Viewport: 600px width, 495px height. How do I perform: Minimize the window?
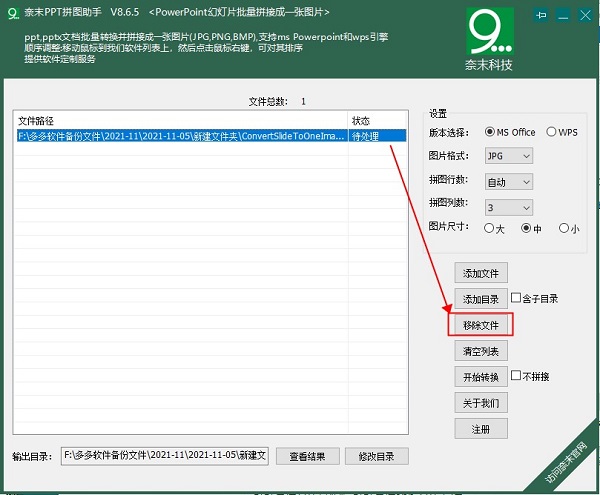563,15
